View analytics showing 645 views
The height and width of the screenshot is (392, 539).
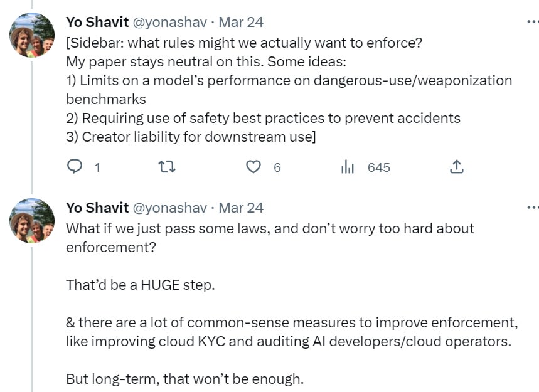[x=348, y=167]
